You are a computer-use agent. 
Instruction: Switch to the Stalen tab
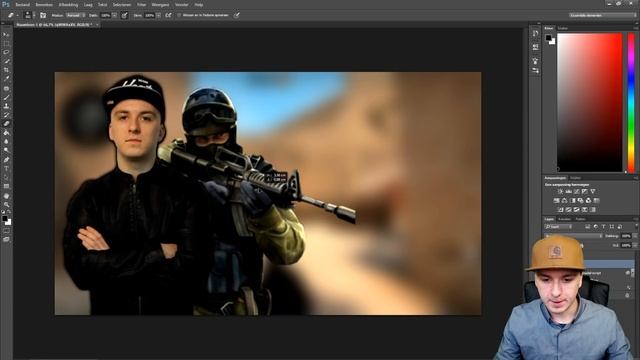[x=563, y=28]
